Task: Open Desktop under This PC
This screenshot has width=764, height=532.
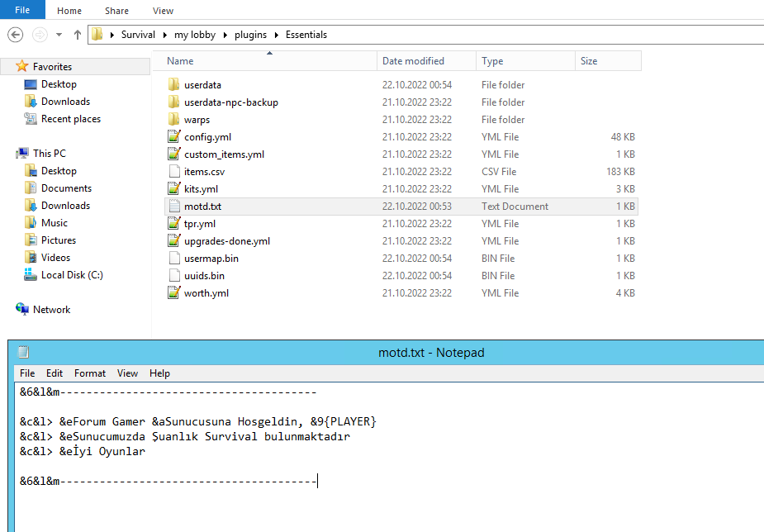Action: [x=59, y=171]
